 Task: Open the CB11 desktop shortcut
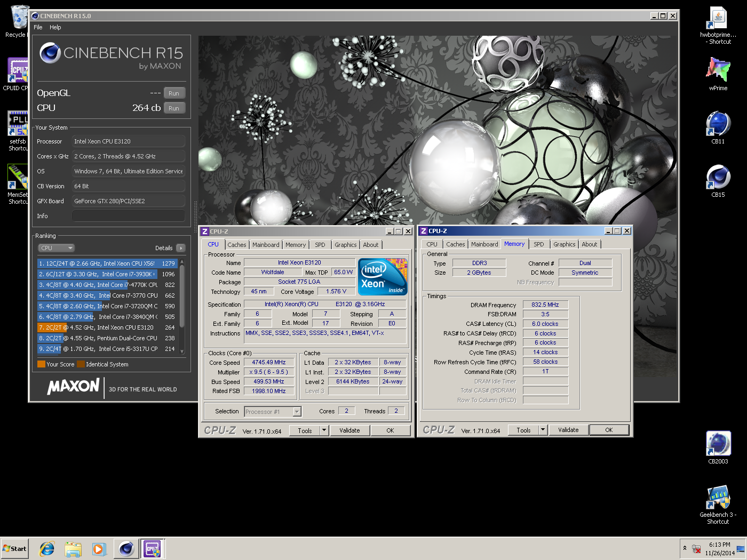pyautogui.click(x=718, y=127)
